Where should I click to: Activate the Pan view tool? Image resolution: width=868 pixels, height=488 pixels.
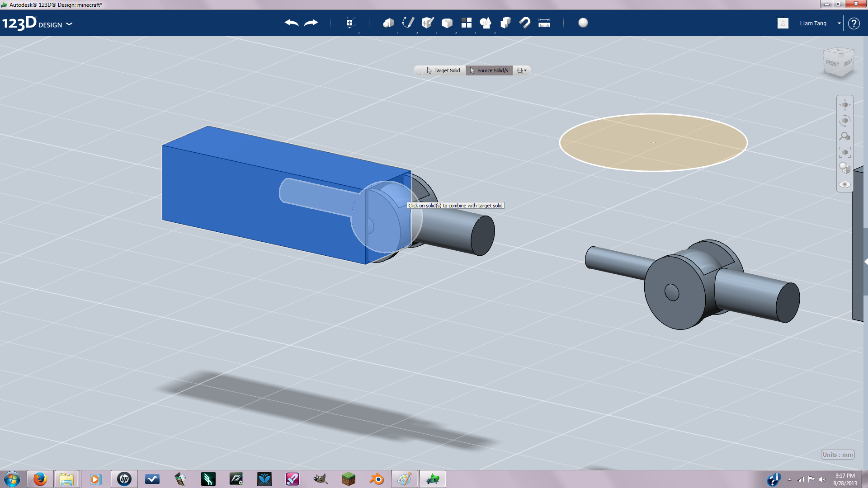point(844,105)
